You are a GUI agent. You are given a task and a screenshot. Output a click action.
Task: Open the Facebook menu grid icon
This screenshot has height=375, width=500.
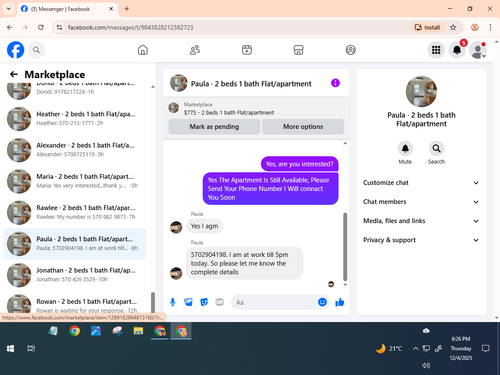pyautogui.click(x=436, y=50)
